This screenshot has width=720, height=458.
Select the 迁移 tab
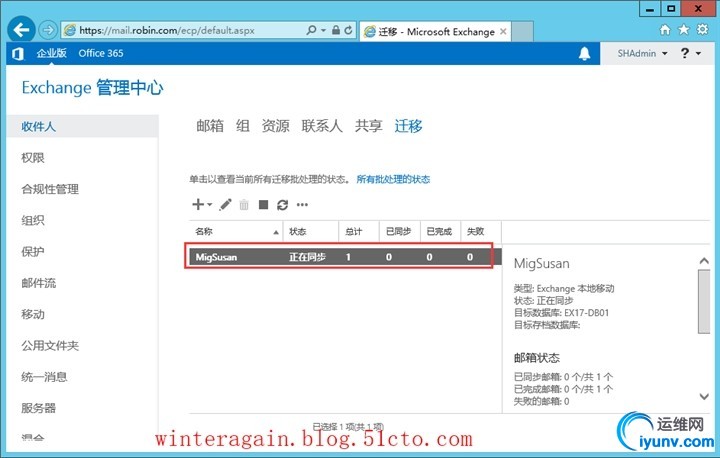coord(408,125)
